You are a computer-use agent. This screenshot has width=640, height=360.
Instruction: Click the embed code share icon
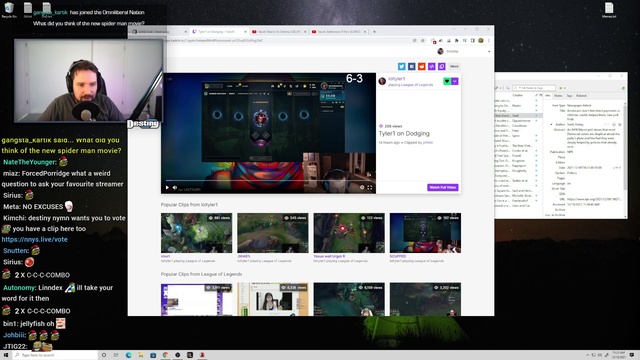[431, 67]
